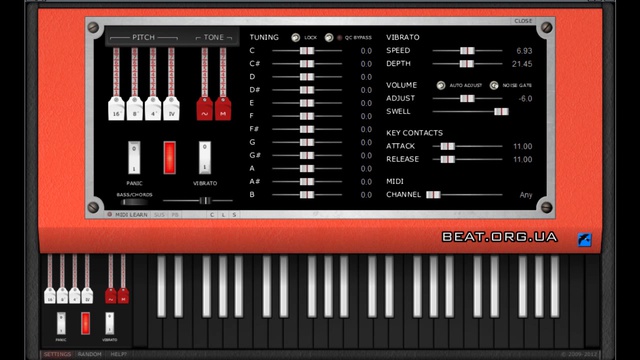This screenshot has height=360, width=640.
Task: Click the A# note tuning slider
Action: (x=307, y=181)
